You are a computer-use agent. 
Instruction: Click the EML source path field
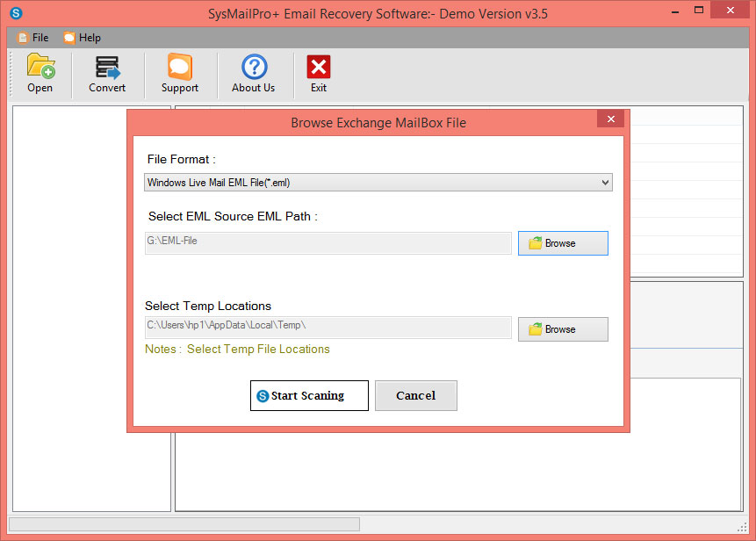328,243
